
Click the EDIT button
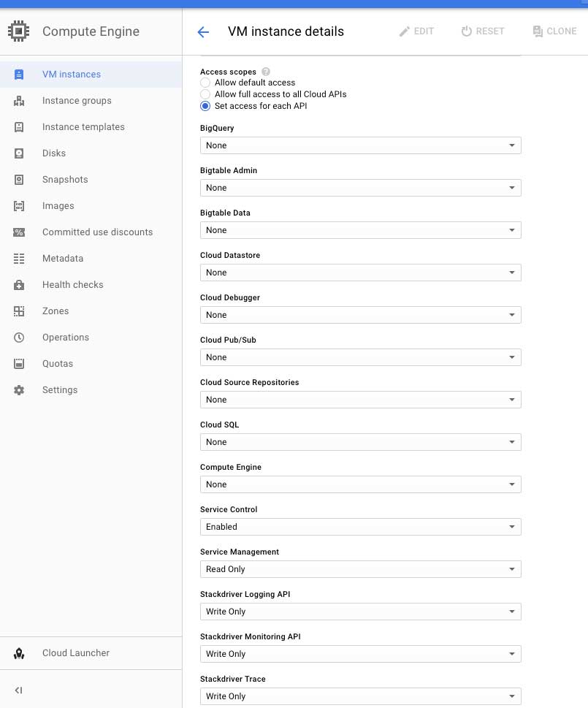[416, 31]
